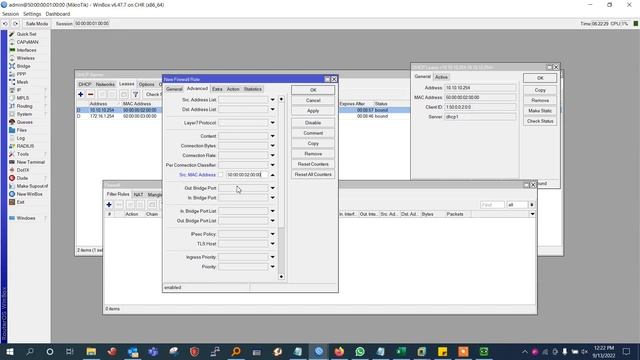Click Make Static in DHCP Lease window
The width and height of the screenshot is (640, 360).
[x=540, y=111]
